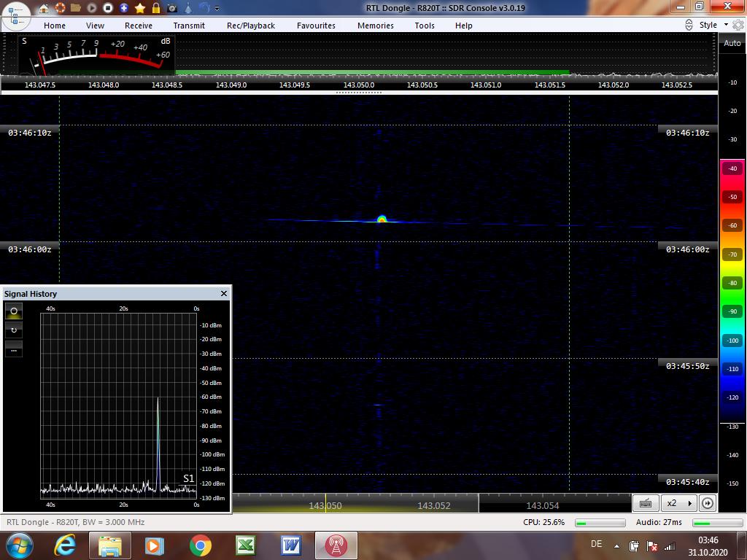The height and width of the screenshot is (560, 747).
Task: Click the SDR Console antenna taskbar icon
Action: (336, 545)
